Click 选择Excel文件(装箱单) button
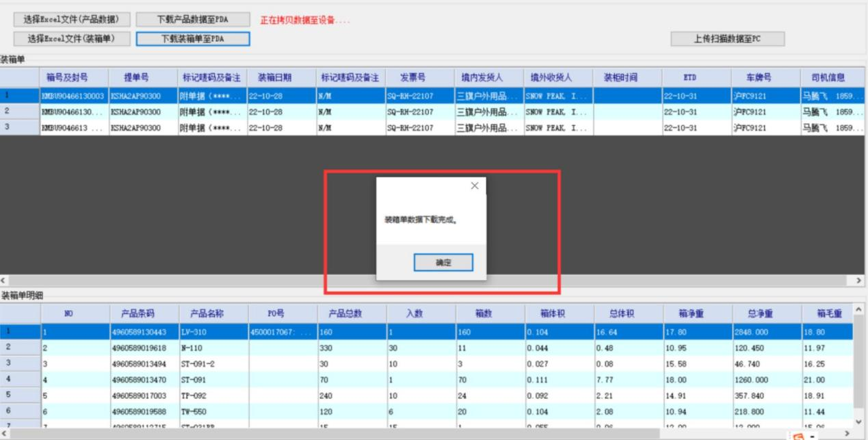Screen dimensions: 868x440 (x=71, y=38)
